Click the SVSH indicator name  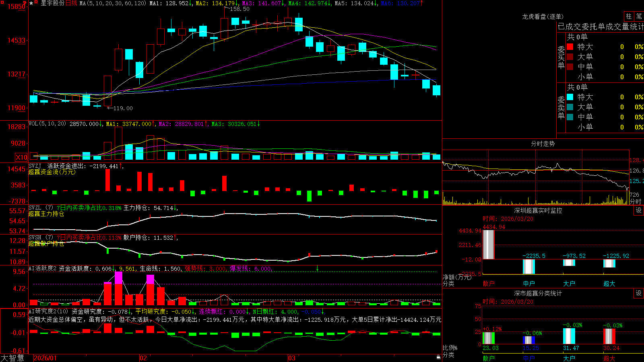pos(35,237)
